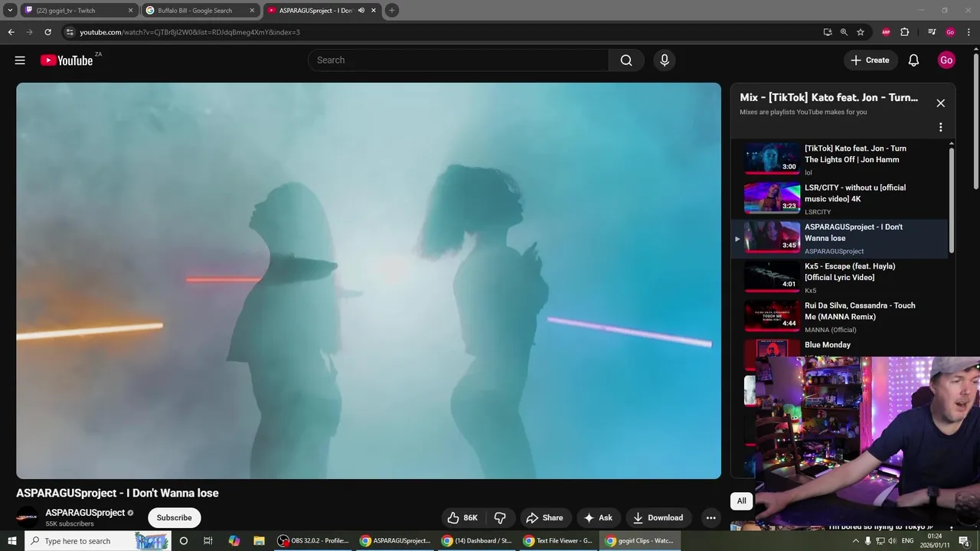This screenshot has height=551, width=980.
Task: Open the Chrome extensions puzzle menu
Action: click(x=904, y=32)
